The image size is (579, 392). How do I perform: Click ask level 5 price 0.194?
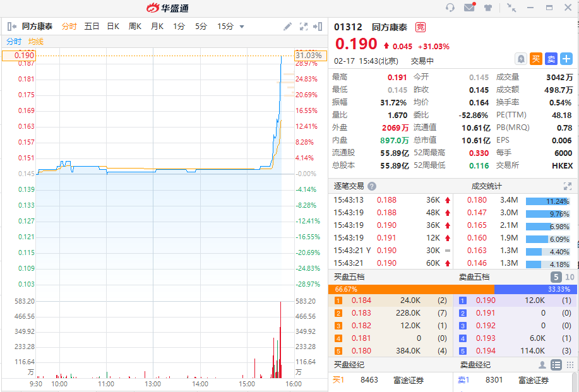tap(486, 351)
